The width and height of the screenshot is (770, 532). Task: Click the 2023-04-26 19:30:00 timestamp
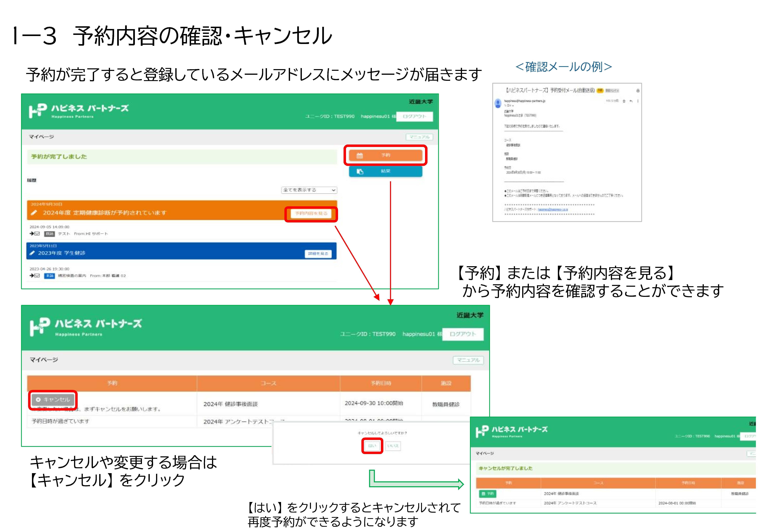[x=49, y=269]
